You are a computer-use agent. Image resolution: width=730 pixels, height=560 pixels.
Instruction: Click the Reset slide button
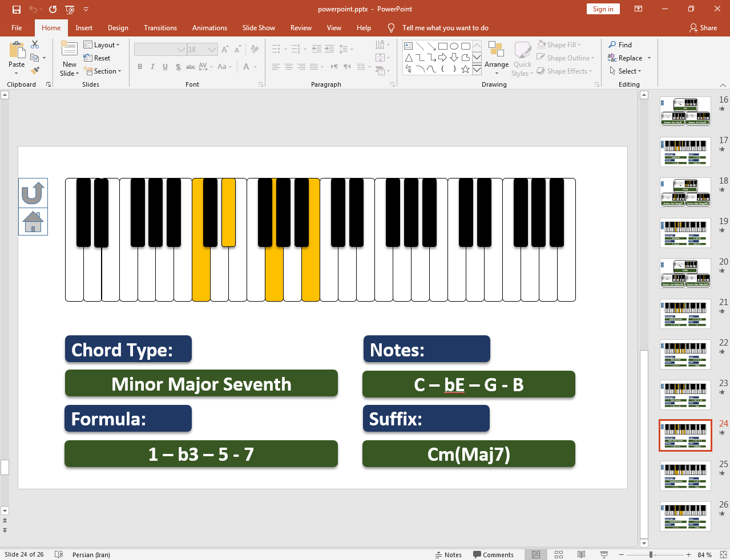[x=97, y=58]
